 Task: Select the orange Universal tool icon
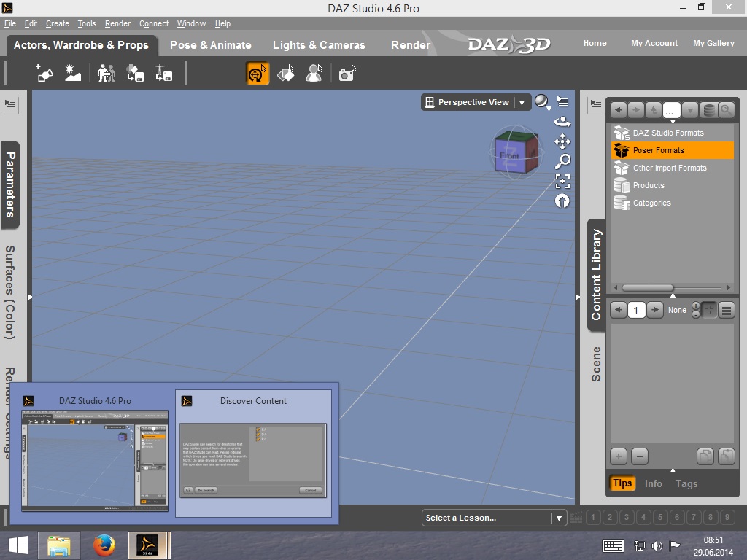coord(258,74)
